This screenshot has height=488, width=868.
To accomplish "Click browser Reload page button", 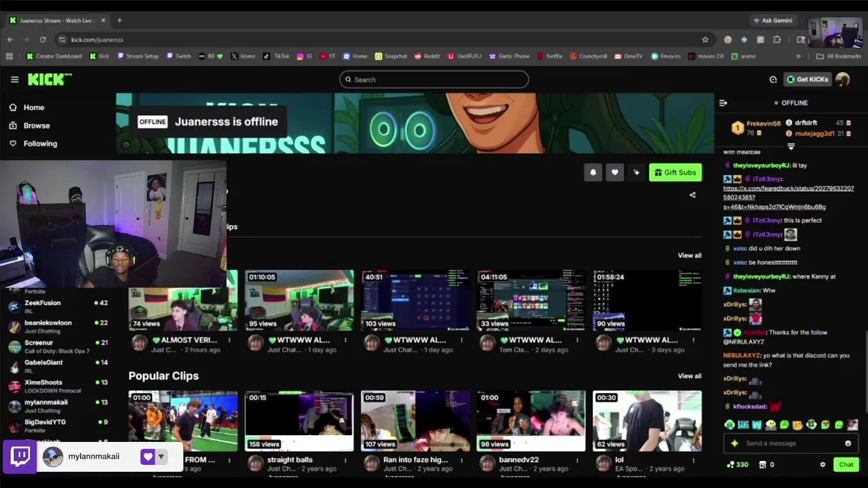I will pos(43,39).
